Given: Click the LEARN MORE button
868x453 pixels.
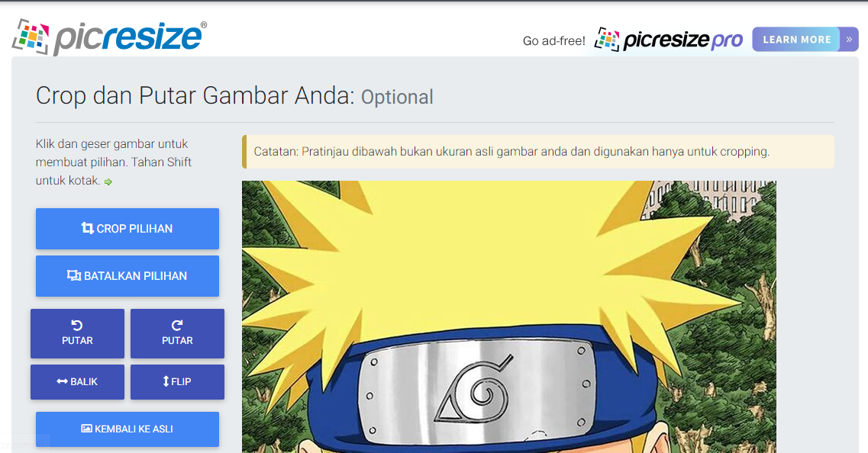Looking at the screenshot, I should tap(796, 40).
